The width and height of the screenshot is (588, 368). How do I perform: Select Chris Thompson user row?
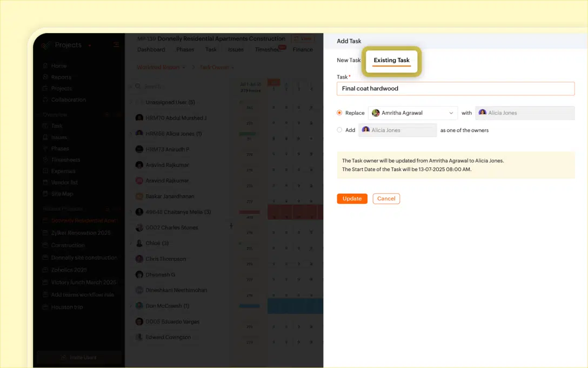point(166,259)
